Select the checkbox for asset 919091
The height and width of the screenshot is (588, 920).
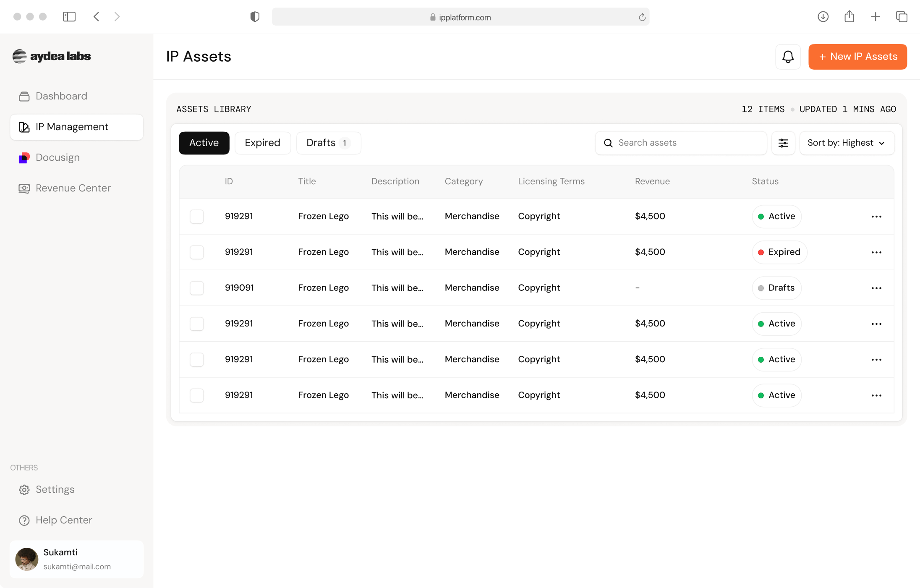click(197, 288)
